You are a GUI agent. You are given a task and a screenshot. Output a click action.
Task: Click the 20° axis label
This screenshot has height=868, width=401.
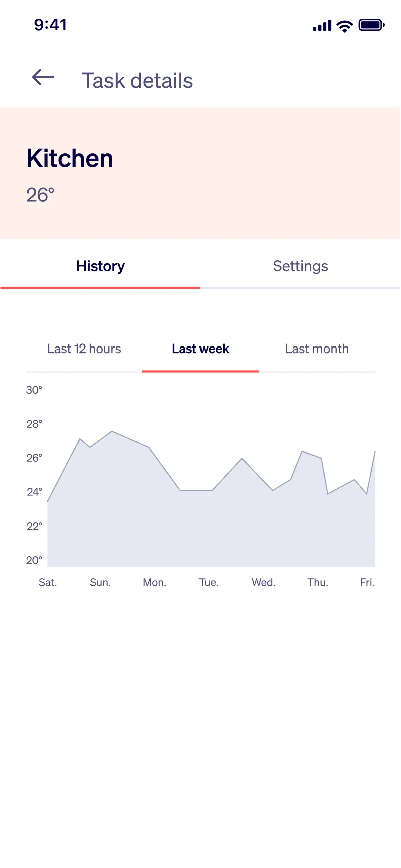(x=34, y=560)
